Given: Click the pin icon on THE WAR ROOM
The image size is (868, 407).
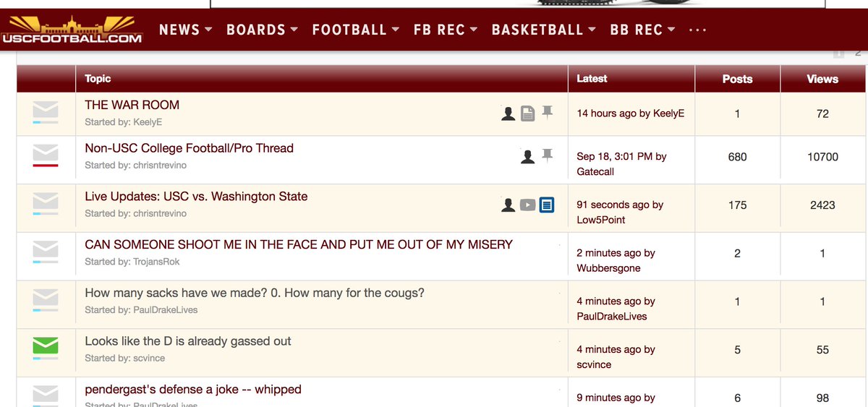Looking at the screenshot, I should (x=548, y=113).
